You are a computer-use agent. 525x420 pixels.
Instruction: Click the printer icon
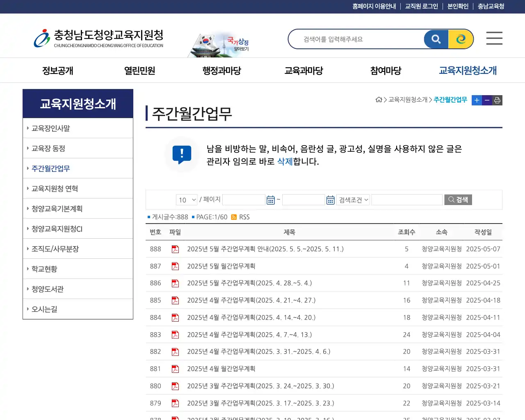(x=497, y=100)
